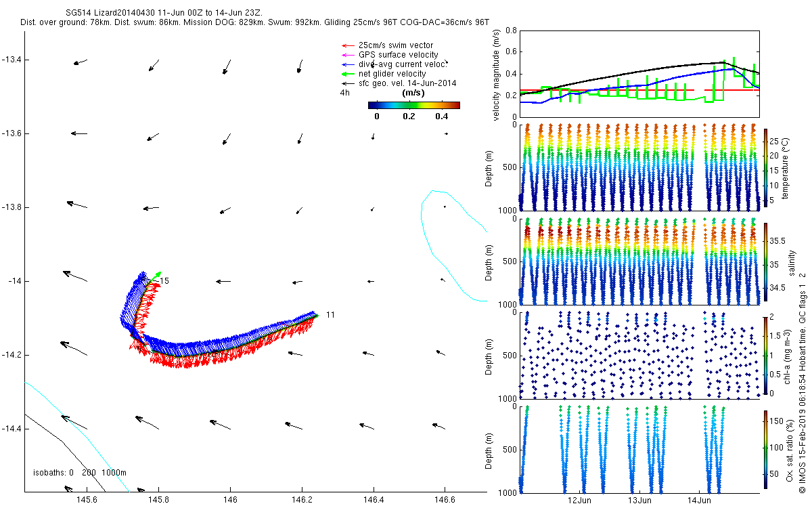The width and height of the screenshot is (812, 508).
Task: Click the green arrow icon for net glider velocity
Action: pyautogui.click(x=348, y=74)
